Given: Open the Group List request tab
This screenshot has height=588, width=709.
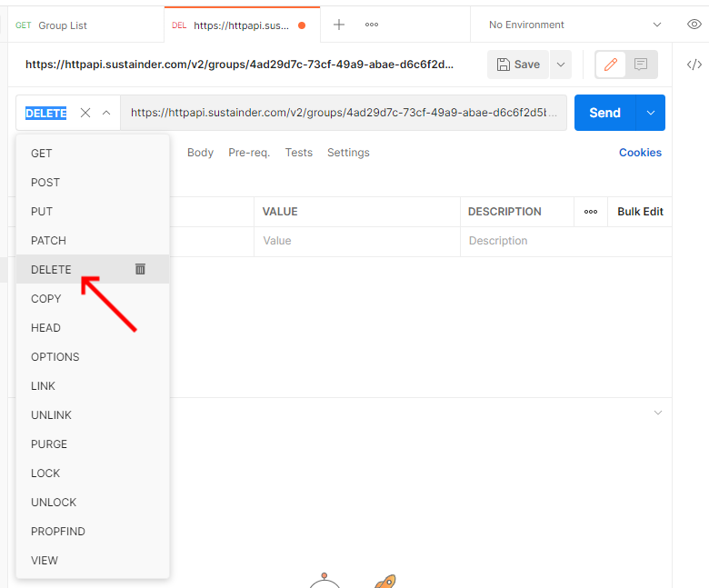Looking at the screenshot, I should (62, 25).
